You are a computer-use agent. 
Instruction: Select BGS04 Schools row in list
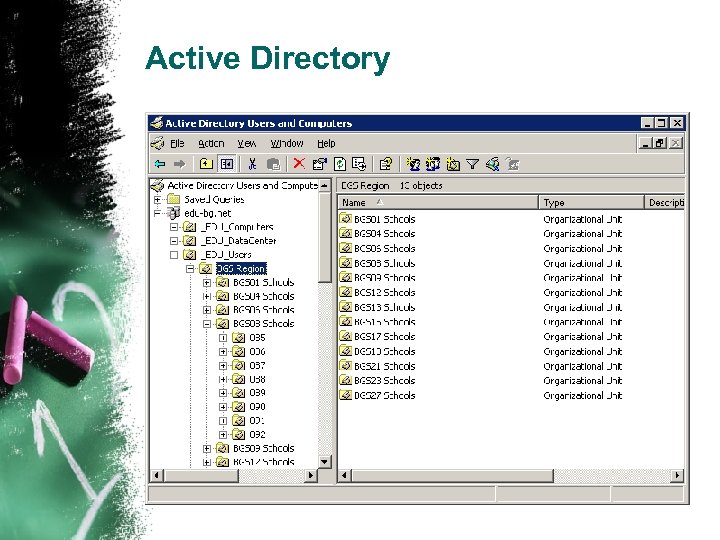[x=385, y=234]
